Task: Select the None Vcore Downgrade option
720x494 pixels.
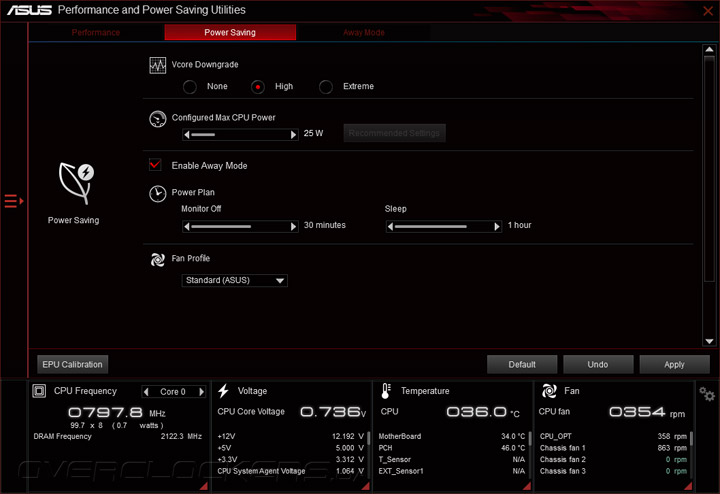Action: click(x=190, y=87)
